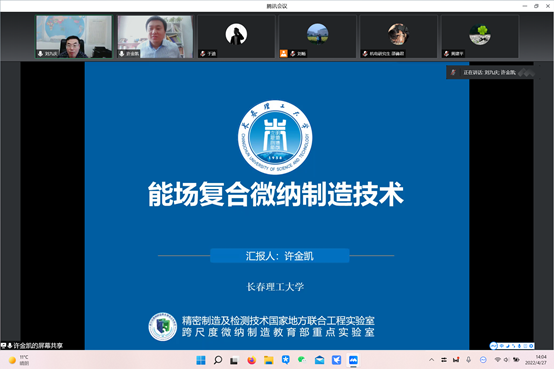Select the green plant avatar participant tile

479,36
